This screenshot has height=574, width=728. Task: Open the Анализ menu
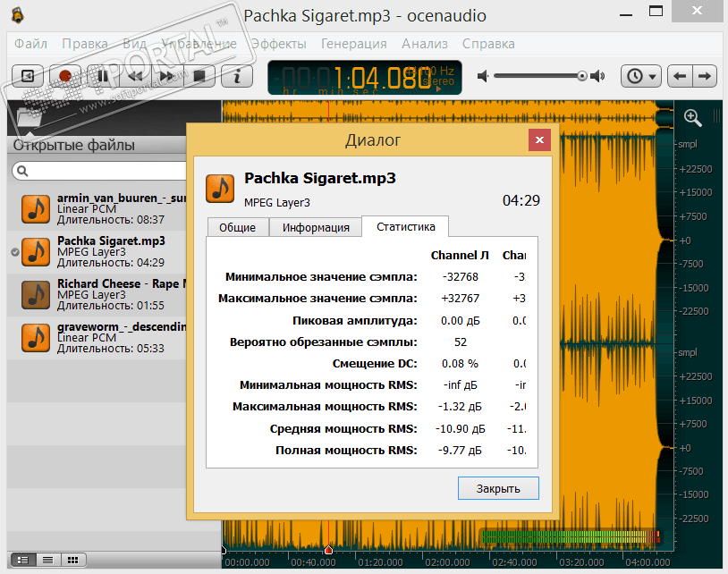coord(425,44)
